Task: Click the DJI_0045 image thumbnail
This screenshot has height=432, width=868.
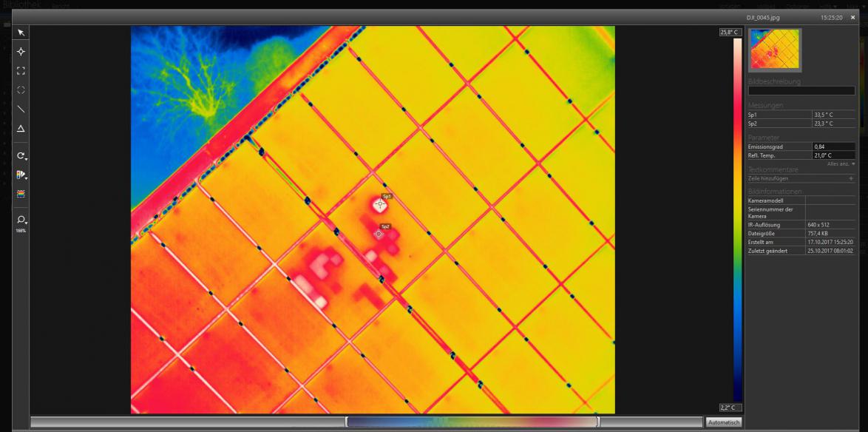Action: click(774, 49)
